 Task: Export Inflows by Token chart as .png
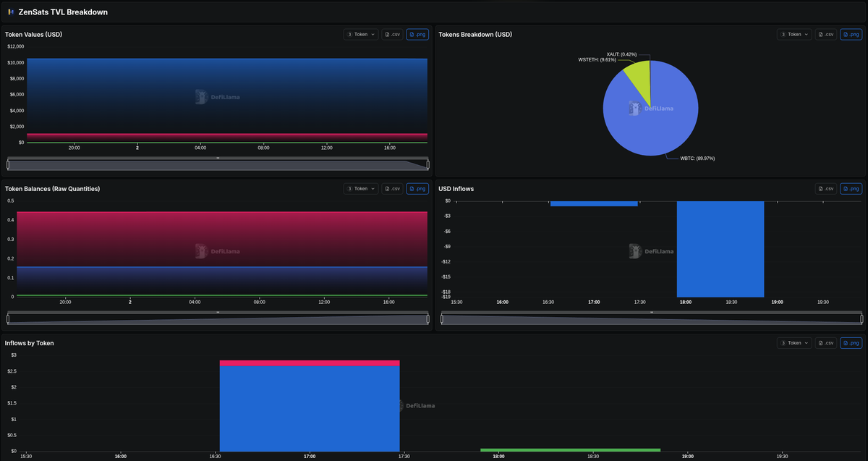(x=851, y=343)
